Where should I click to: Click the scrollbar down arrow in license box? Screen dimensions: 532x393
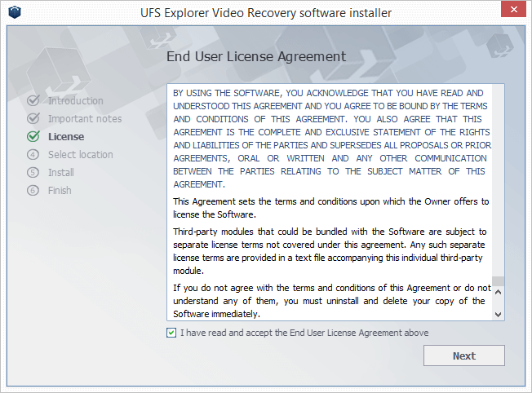(498, 315)
